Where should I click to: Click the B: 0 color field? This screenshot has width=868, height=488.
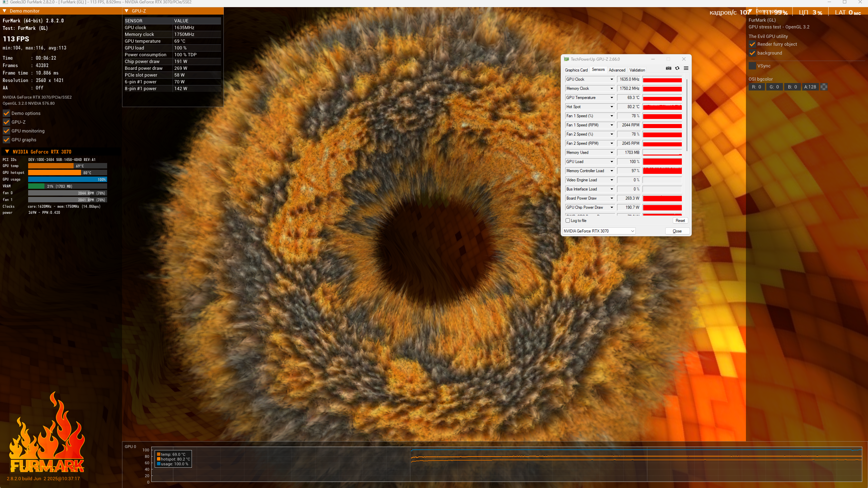click(792, 87)
